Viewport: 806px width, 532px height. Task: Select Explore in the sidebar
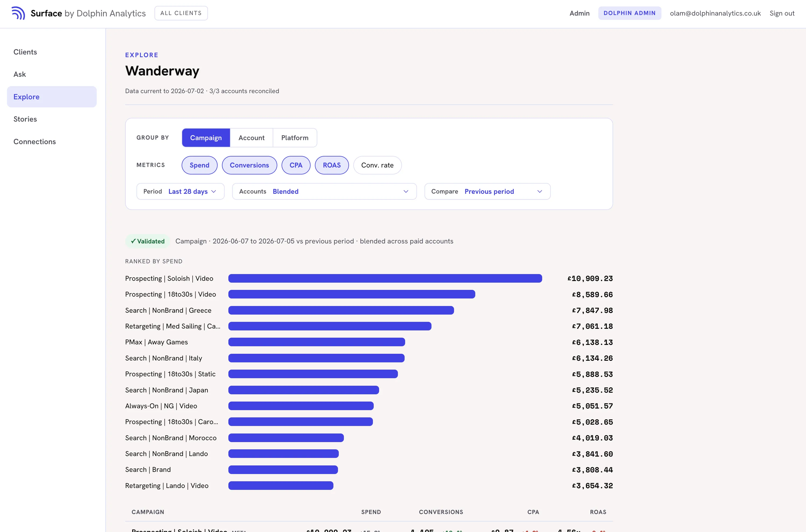[x=52, y=97]
